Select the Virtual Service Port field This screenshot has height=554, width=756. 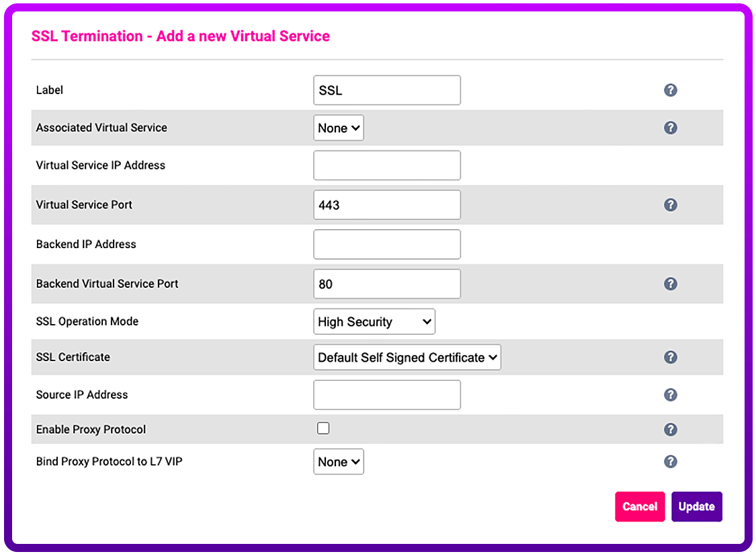387,205
